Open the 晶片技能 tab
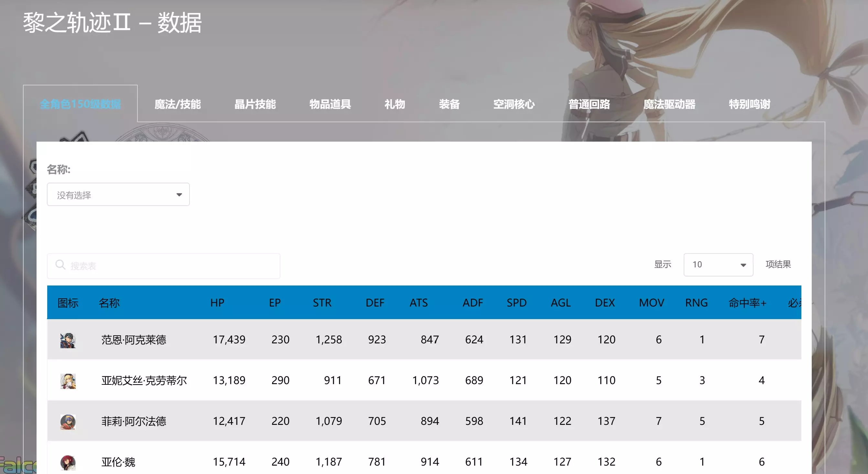 [x=255, y=104]
